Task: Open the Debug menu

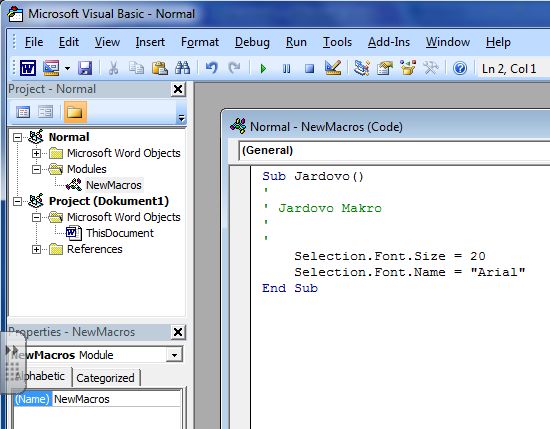Action: point(252,42)
